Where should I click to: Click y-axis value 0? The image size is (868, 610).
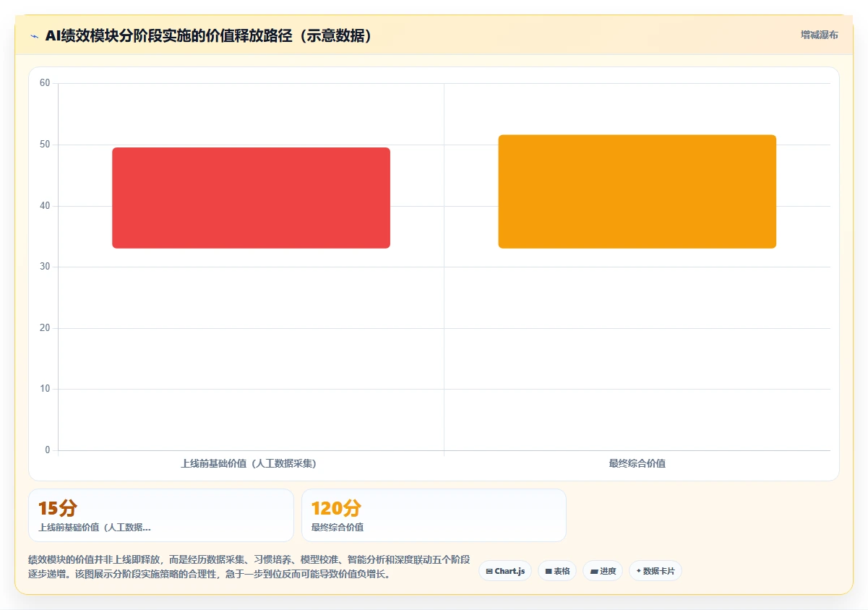point(48,450)
